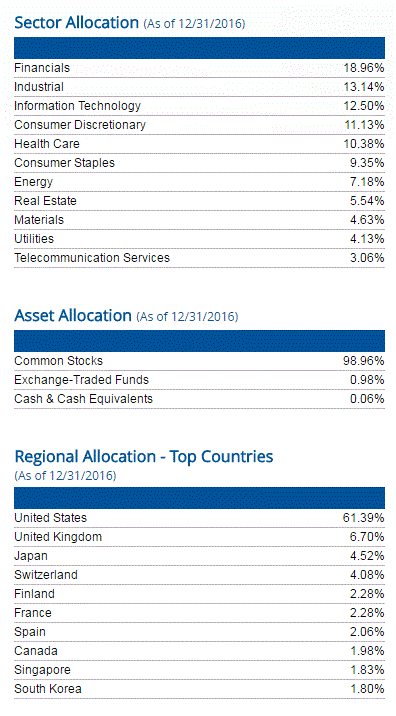Select the Consumer Discretionary row
The height and width of the screenshot is (716, 396).
[199, 125]
